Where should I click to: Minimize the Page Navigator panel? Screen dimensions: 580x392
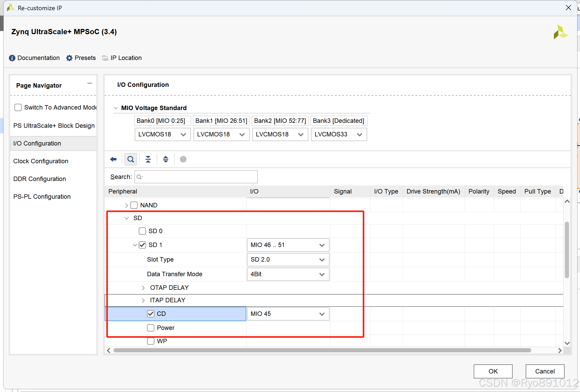90,83
